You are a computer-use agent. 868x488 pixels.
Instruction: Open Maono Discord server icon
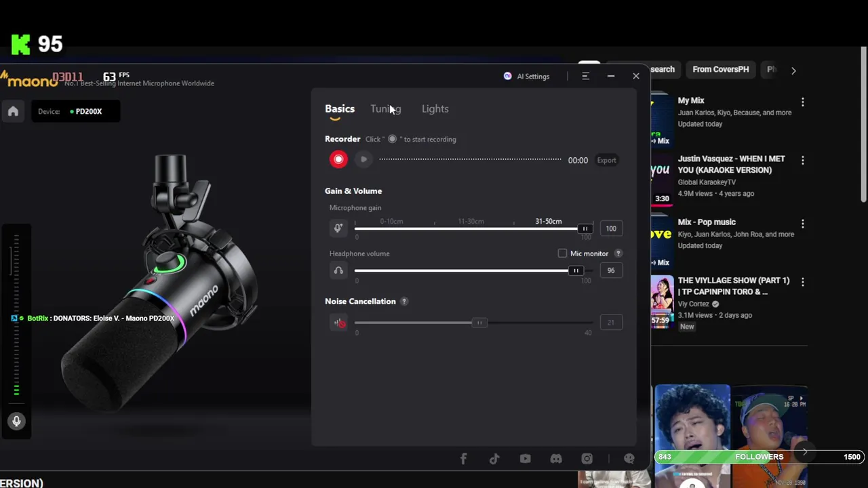coord(556,459)
